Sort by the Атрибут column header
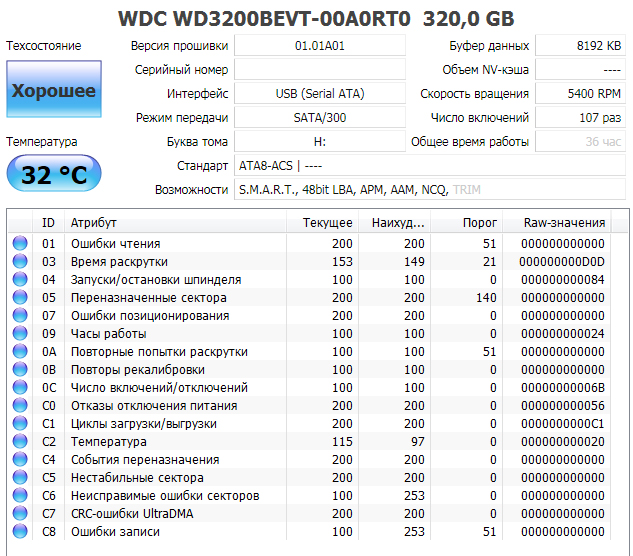Screen dimensions: 633x556 tap(176, 222)
